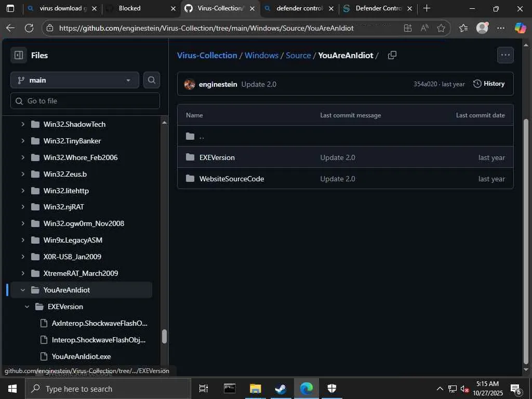532x399 pixels.
Task: Click the browser address bar URL
Action: point(206,28)
